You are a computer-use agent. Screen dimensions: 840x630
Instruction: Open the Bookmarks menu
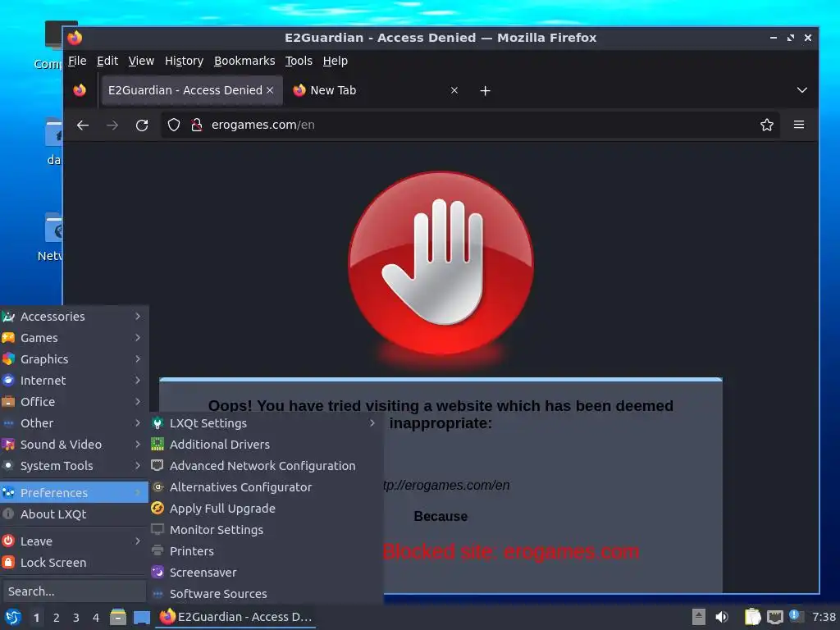click(244, 61)
